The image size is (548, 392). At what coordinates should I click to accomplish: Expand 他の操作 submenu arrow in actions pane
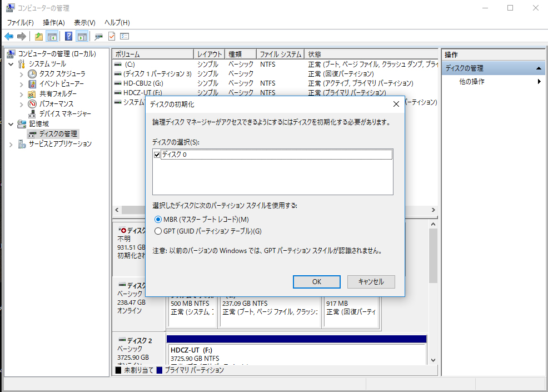pyautogui.click(x=539, y=82)
